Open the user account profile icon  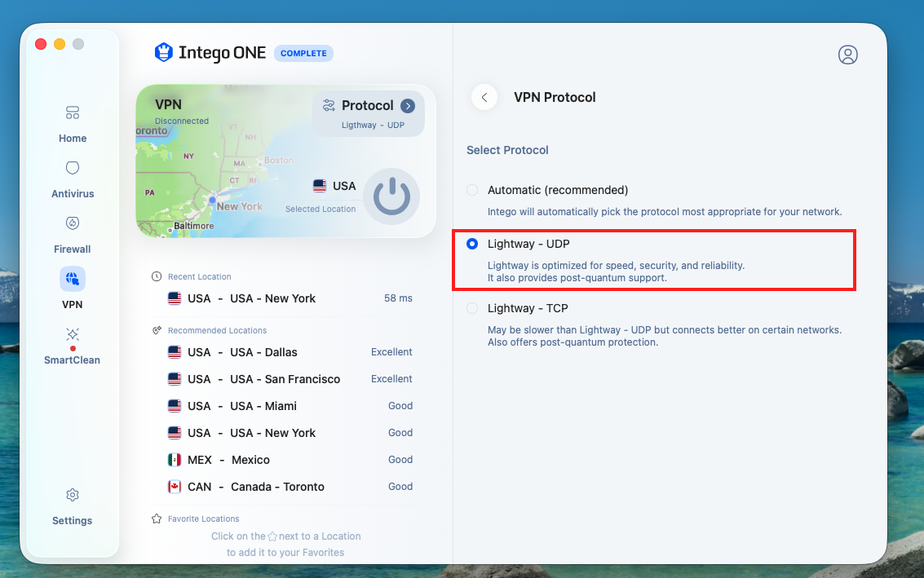[848, 54]
